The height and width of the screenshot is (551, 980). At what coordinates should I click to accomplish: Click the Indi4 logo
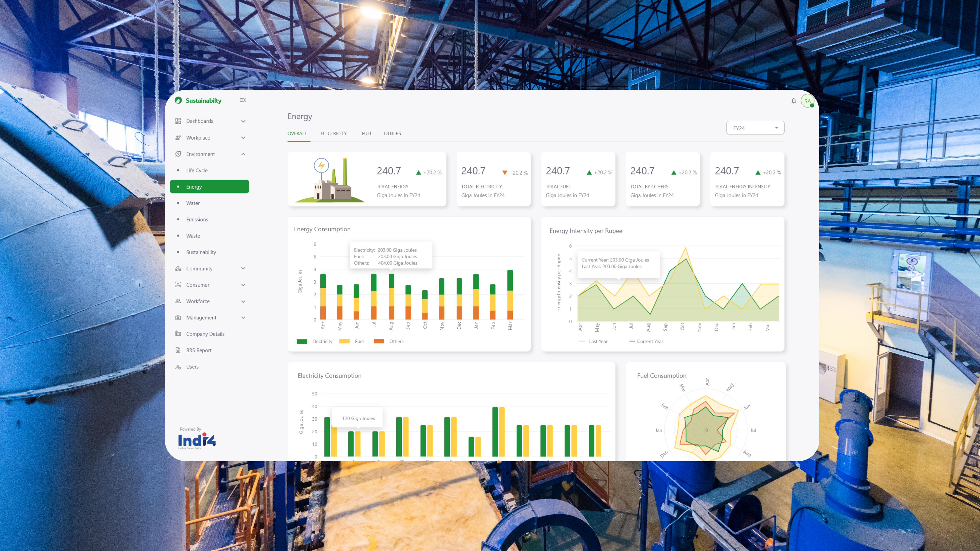pyautogui.click(x=197, y=440)
